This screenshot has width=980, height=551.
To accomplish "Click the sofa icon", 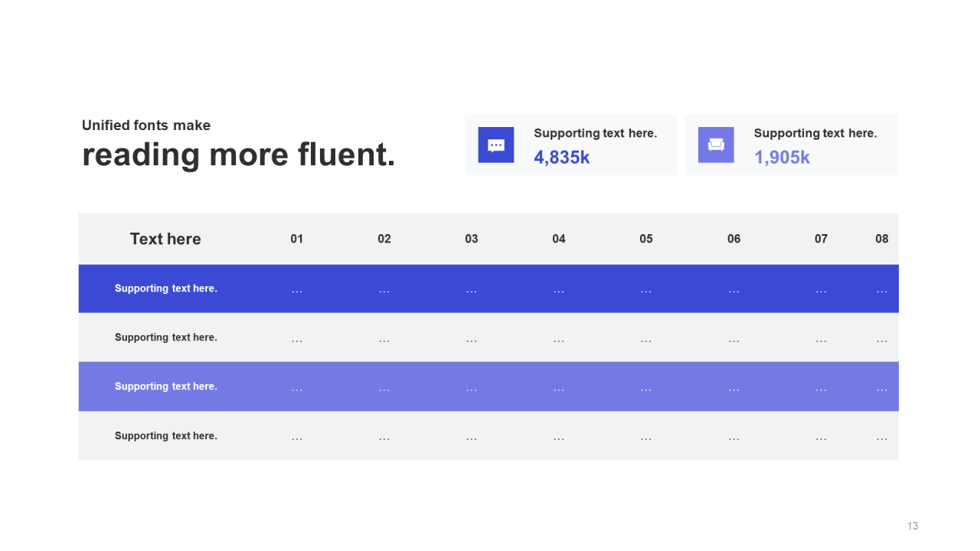I will point(716,145).
